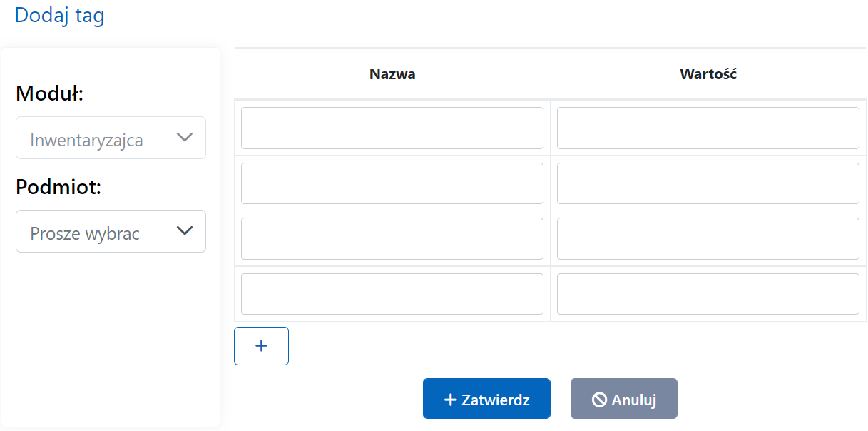868x431 pixels.
Task: Expand the Podmiot dropdown
Action: tap(111, 232)
